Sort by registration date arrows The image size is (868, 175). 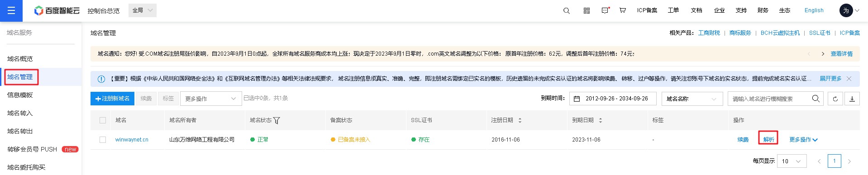520,120
